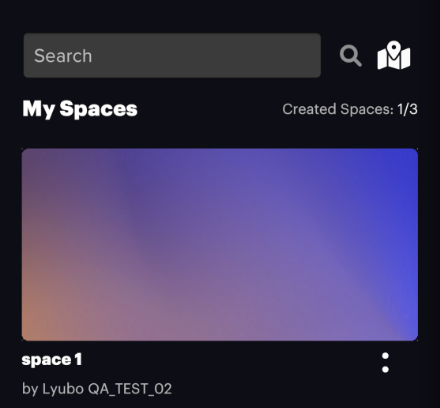Click the Created Spaces 1/3 counter
440x408 pixels.
pos(350,109)
